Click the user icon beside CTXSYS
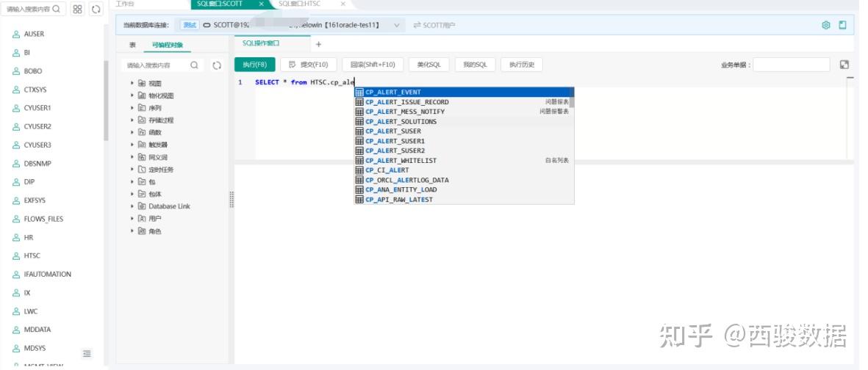This screenshot has width=868, height=370. pos(16,90)
